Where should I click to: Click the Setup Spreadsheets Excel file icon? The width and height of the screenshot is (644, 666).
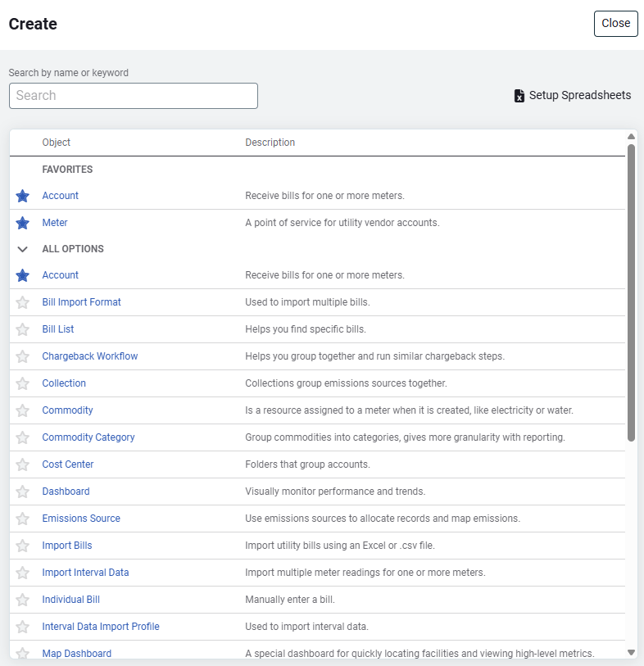(x=519, y=96)
